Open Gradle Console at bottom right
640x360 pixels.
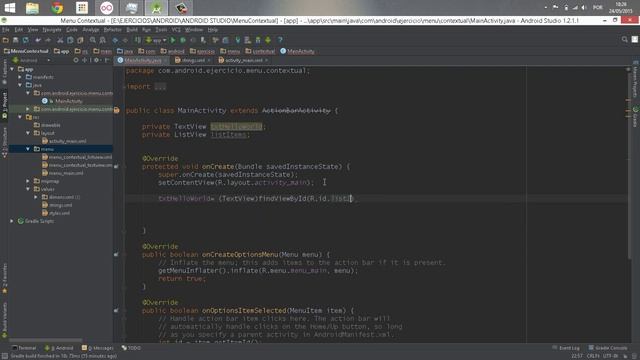coord(608,348)
